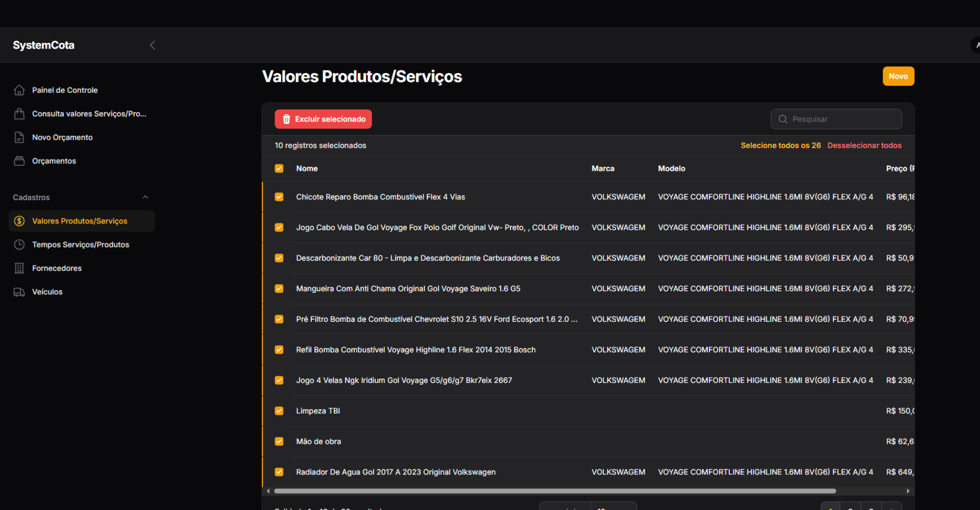Uncheck the Limpeza TBI row checkbox

point(279,411)
